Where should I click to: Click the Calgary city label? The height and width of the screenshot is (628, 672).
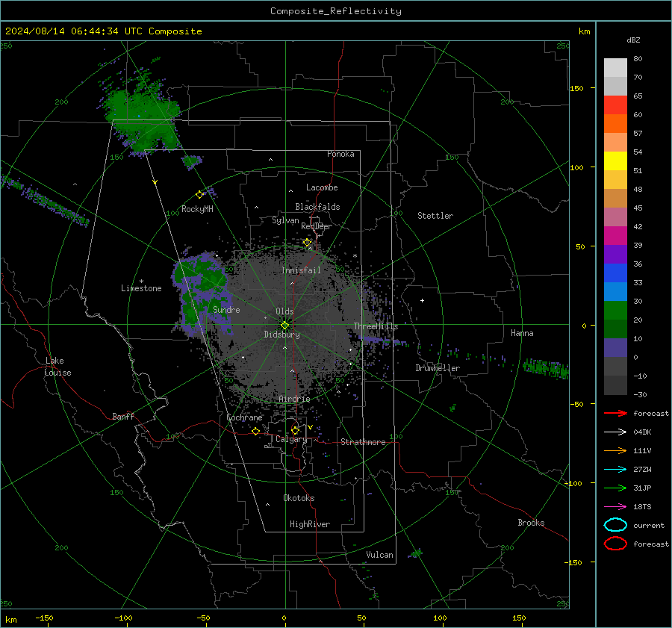coord(291,439)
